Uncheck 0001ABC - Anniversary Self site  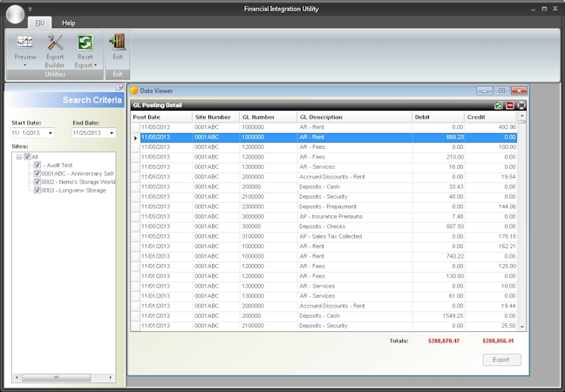click(37, 173)
